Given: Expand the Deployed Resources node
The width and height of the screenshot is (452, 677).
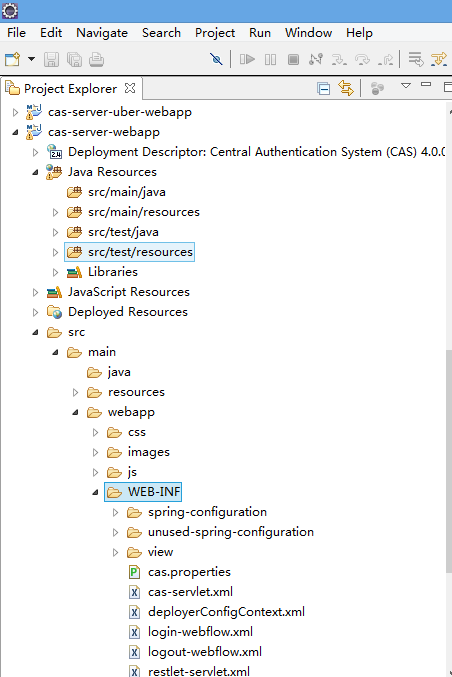Looking at the screenshot, I should [35, 312].
